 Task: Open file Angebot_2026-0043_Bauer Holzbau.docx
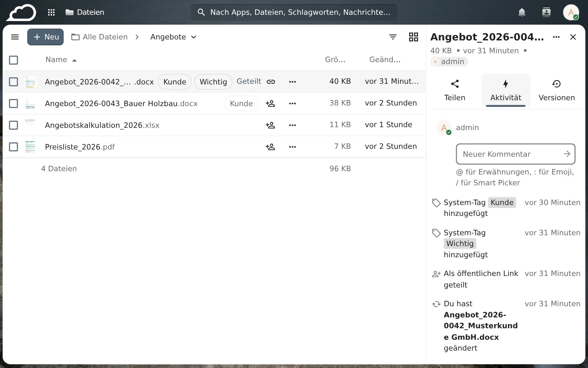pyautogui.click(x=121, y=103)
